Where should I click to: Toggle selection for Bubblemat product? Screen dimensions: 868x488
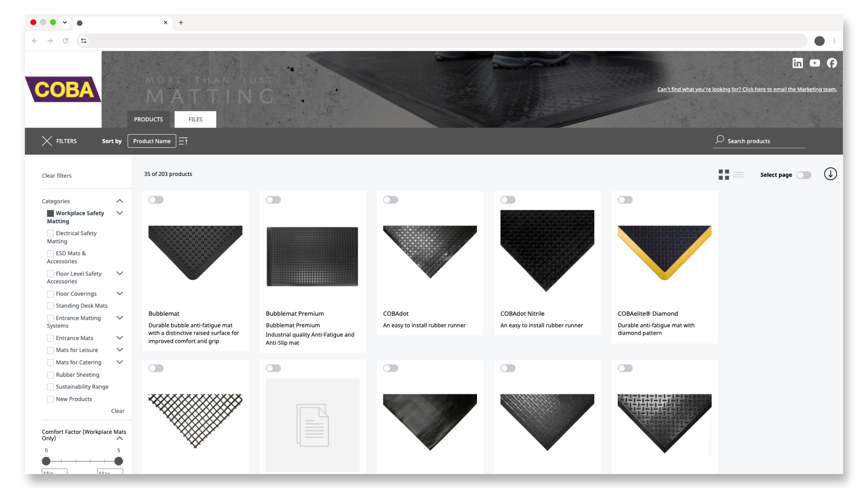tap(156, 200)
